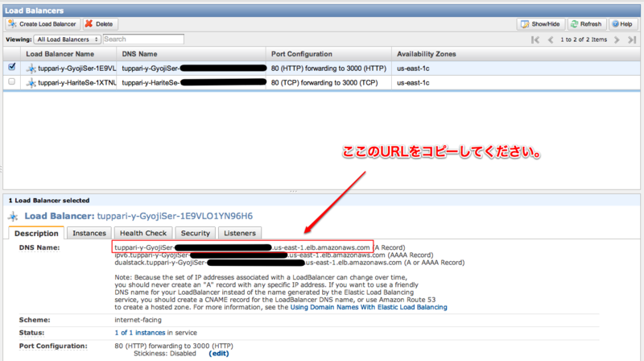Click '80 (HTTP) forwarding to 3000 (HTTP)' table cell
Screen dimensions: 644x361
pos(328,68)
